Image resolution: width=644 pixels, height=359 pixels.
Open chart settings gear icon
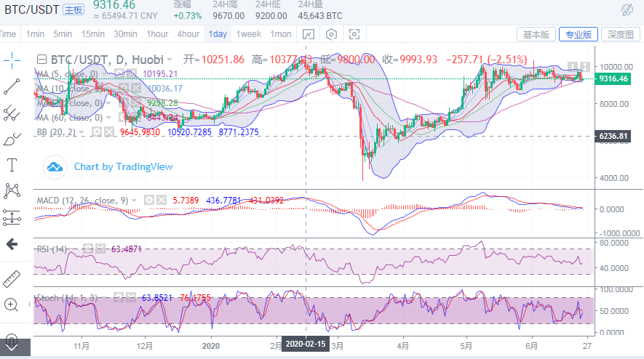332,34
